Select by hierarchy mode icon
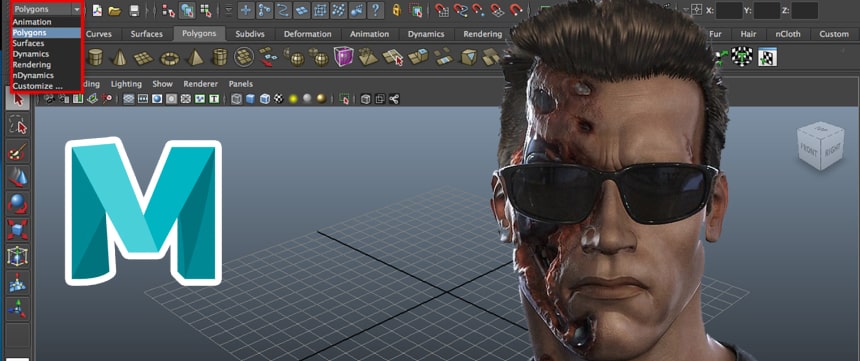 pos(169,10)
